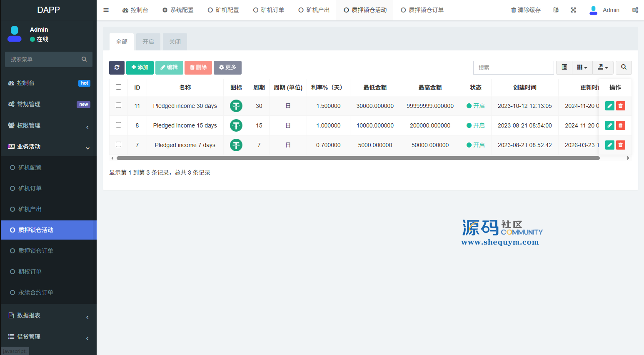The image size is (644, 355).
Task: Click the table 搜索 search input field
Action: click(x=513, y=67)
